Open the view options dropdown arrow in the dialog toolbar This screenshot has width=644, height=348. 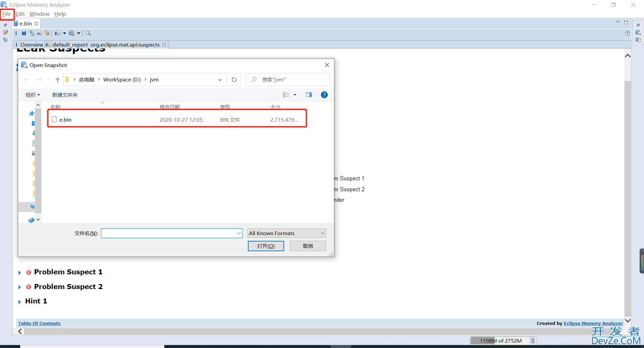pos(295,95)
